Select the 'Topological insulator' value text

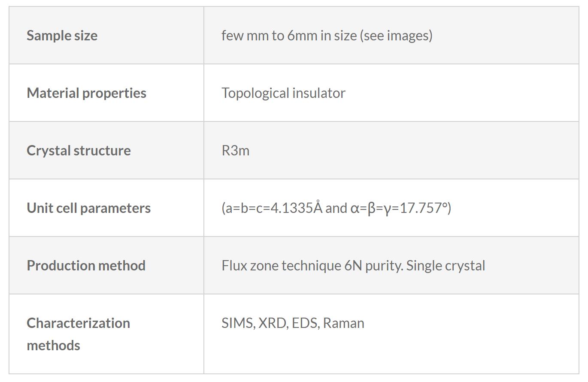point(283,93)
